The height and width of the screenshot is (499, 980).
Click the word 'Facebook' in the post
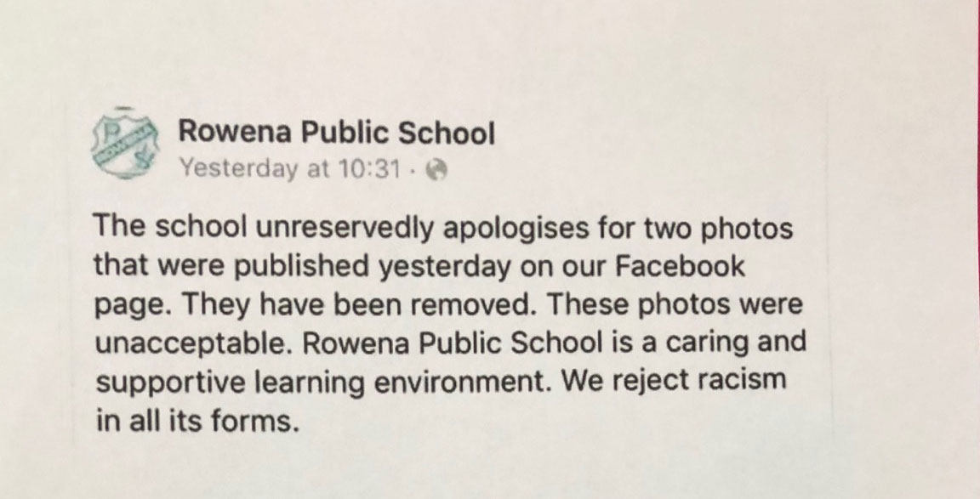click(x=680, y=266)
